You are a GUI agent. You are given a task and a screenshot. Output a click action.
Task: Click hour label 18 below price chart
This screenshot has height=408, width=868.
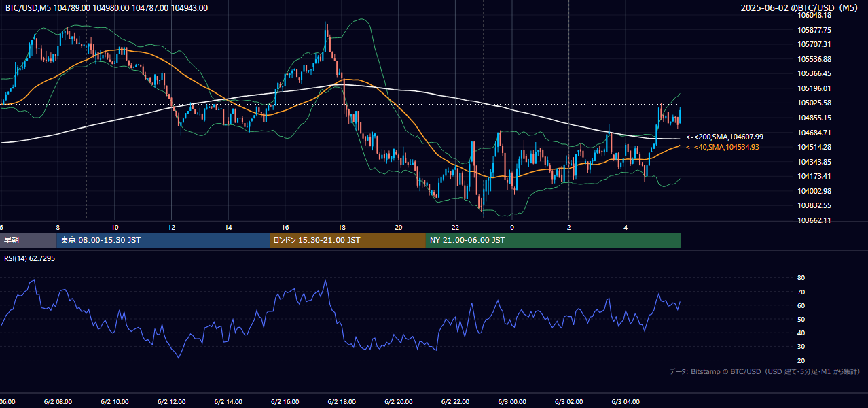click(342, 227)
